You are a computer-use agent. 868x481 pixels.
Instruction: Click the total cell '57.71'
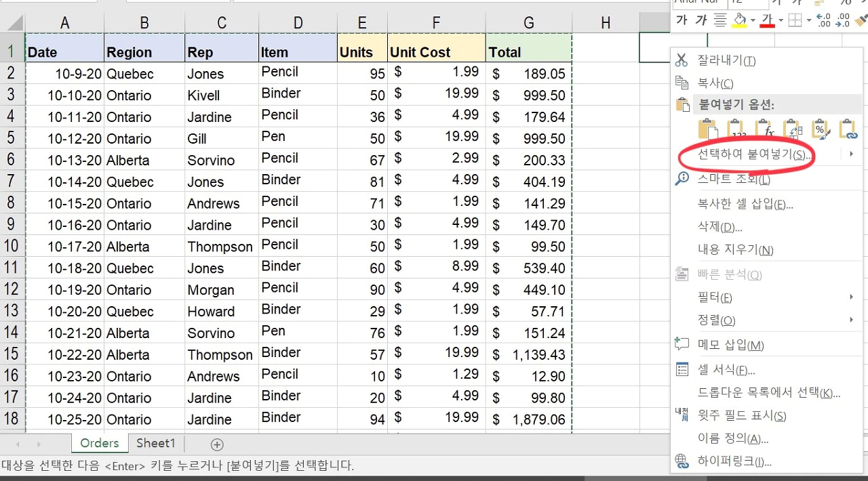click(529, 311)
